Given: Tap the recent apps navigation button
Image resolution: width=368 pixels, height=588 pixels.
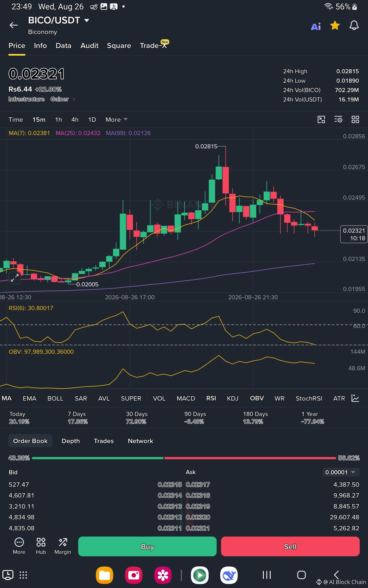Looking at the screenshot, I should (x=267, y=575).
